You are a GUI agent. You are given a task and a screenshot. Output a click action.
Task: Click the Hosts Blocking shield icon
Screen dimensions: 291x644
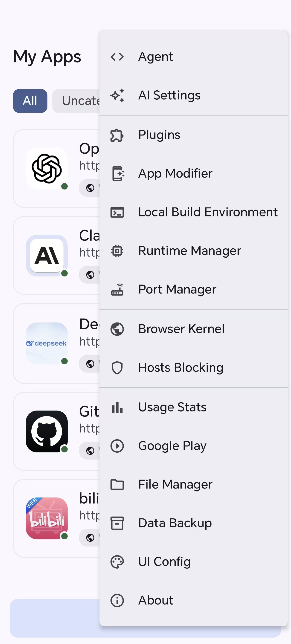click(117, 368)
